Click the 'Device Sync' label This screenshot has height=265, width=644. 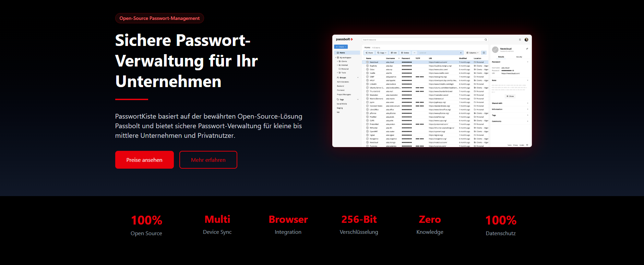pyautogui.click(x=217, y=232)
